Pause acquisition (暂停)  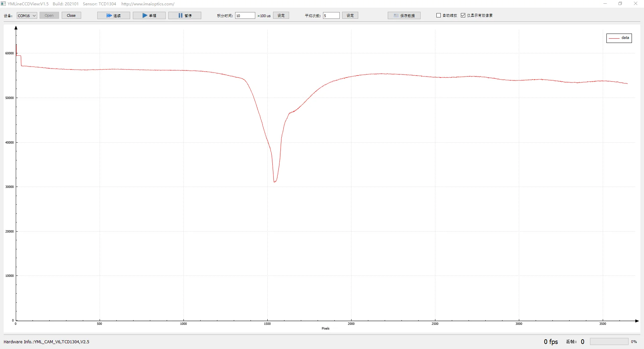185,15
